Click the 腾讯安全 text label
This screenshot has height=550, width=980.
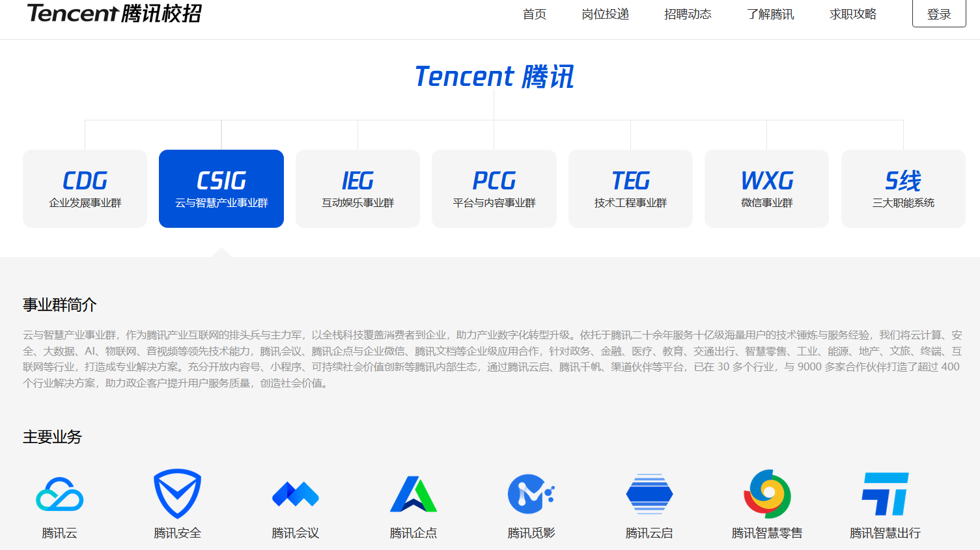[178, 533]
